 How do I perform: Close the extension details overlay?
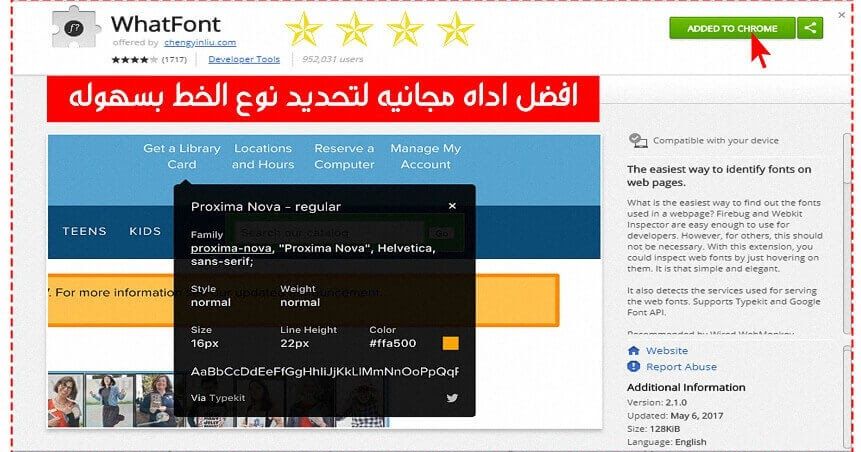(x=841, y=15)
